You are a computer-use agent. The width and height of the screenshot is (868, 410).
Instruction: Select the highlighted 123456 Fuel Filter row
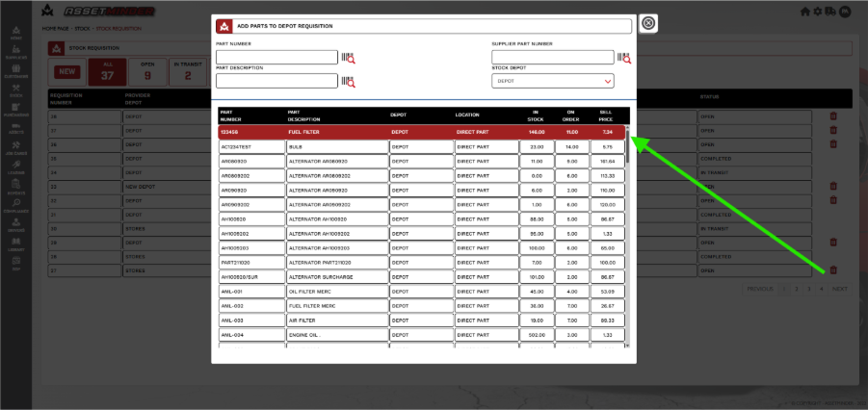click(421, 132)
